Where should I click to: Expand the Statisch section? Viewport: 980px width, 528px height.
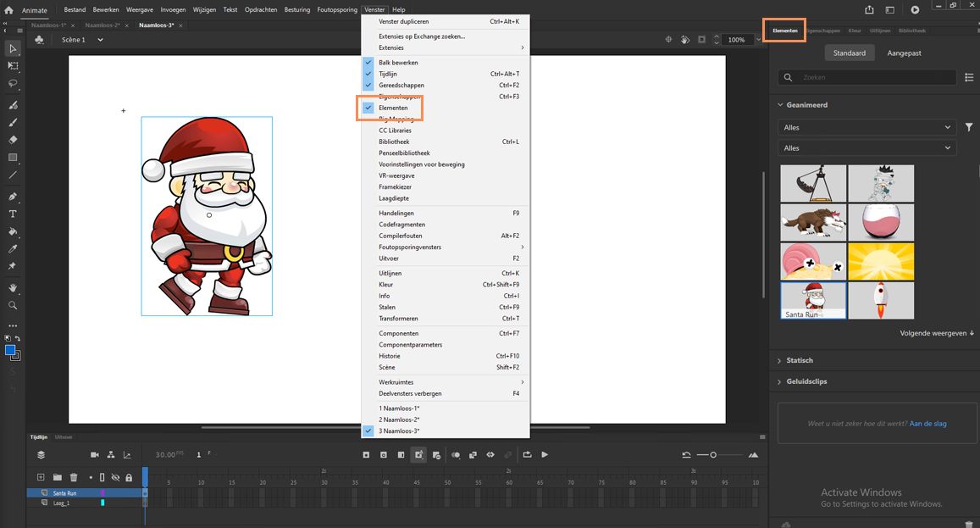click(x=779, y=360)
